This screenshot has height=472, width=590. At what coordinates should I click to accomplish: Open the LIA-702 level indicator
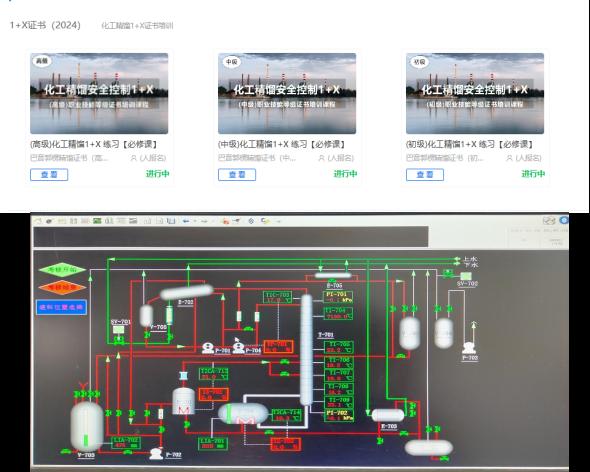click(126, 443)
